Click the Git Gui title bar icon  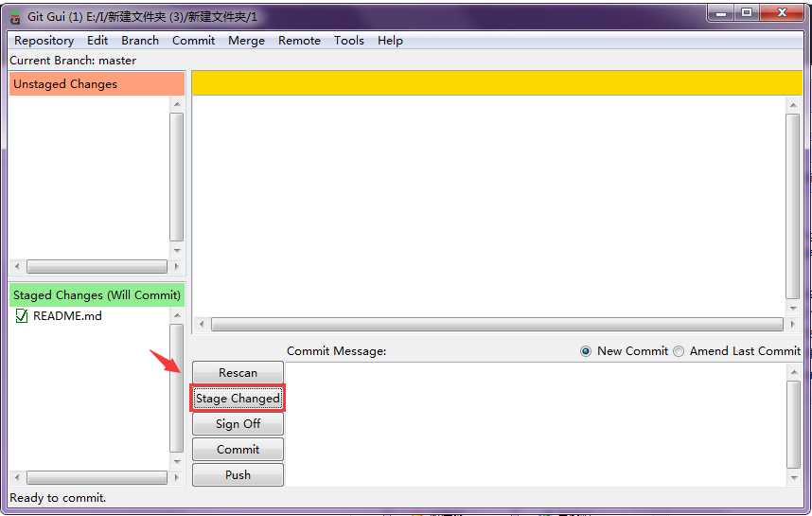(15, 18)
